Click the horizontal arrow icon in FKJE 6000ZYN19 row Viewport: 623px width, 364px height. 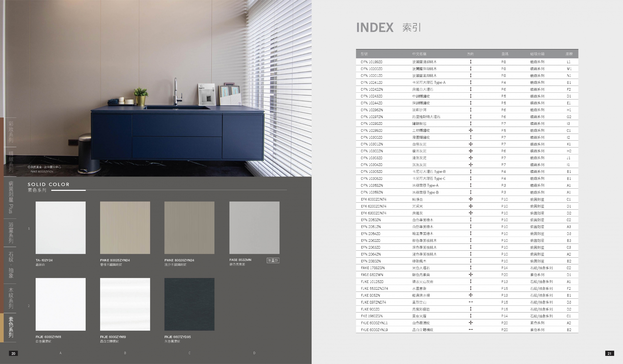(x=471, y=330)
